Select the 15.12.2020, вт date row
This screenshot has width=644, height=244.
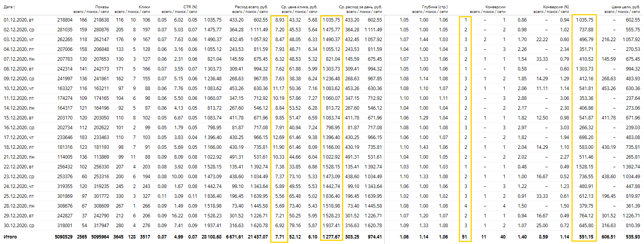(19, 117)
